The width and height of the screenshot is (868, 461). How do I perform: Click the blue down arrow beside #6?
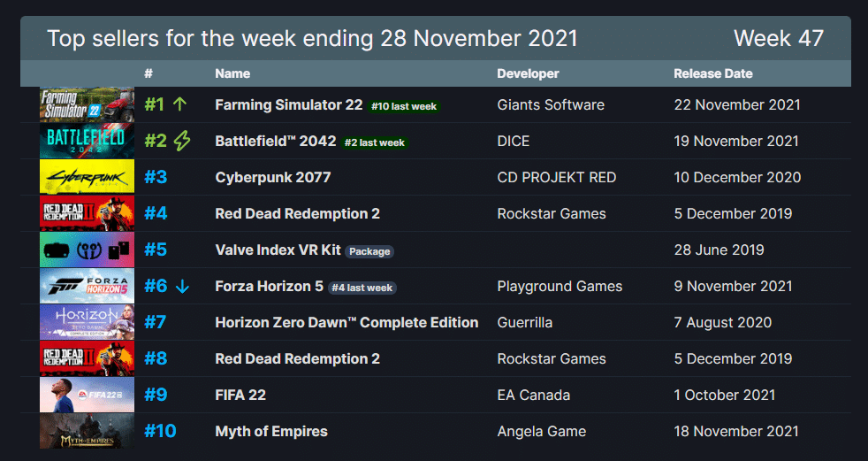(x=182, y=287)
